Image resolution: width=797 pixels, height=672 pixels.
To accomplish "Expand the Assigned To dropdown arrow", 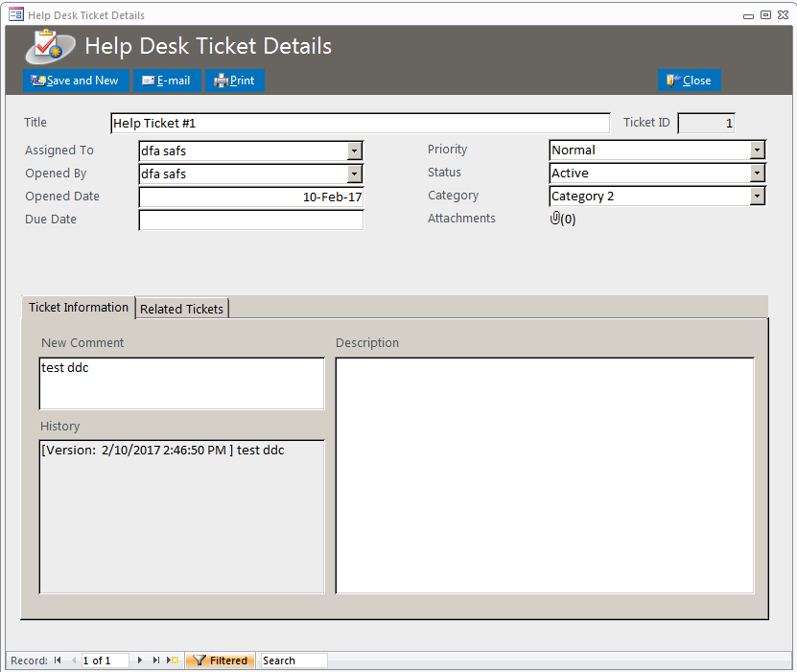I will (355, 151).
